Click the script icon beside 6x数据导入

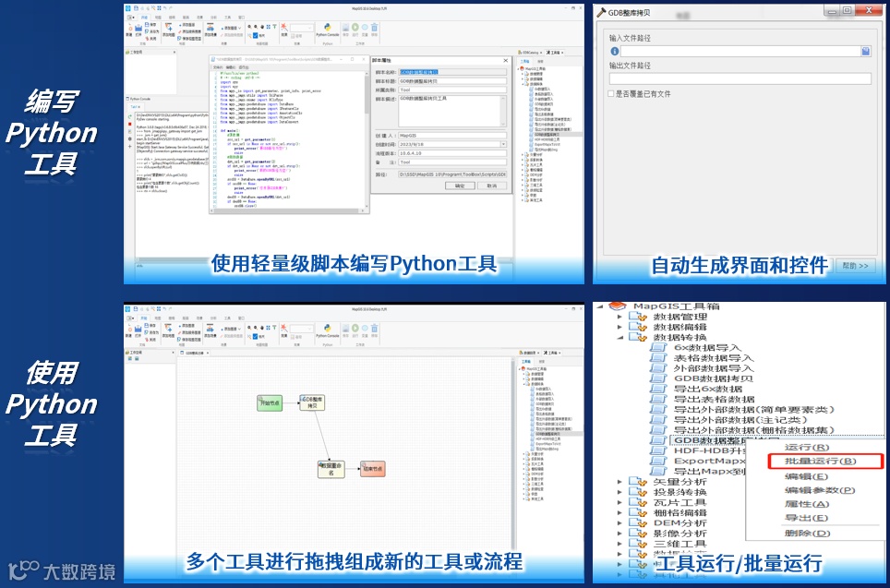point(658,347)
